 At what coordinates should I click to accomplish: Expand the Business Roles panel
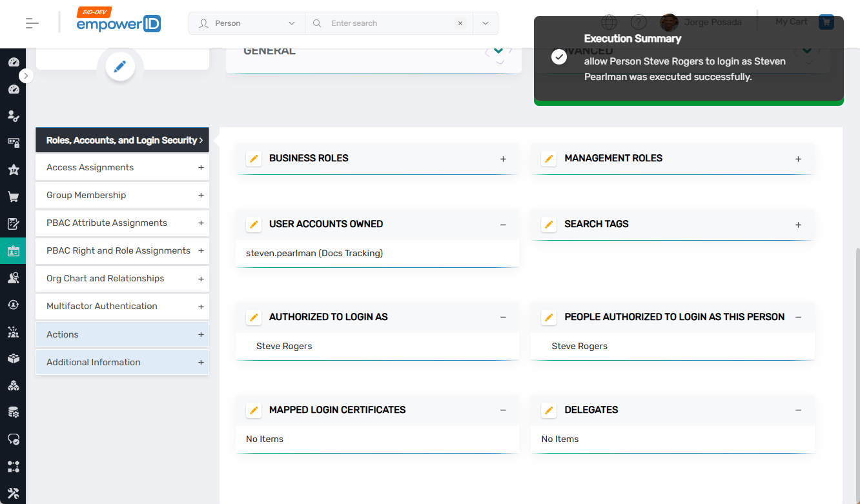coord(503,159)
